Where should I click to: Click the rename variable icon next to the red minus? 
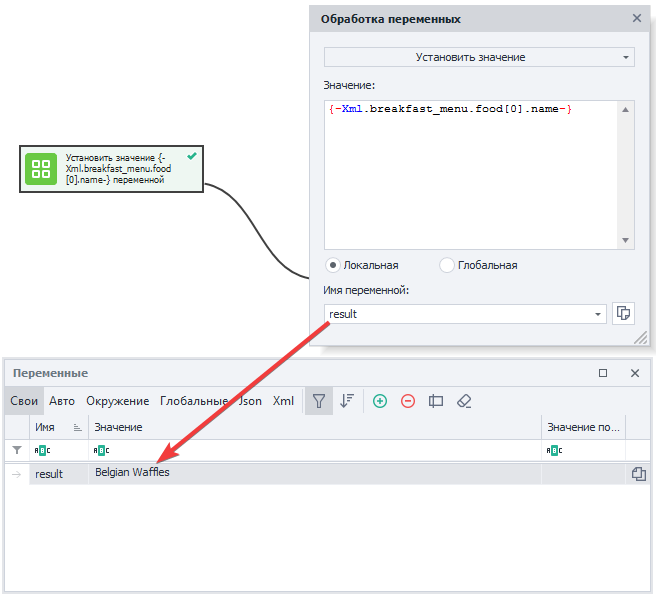pos(436,401)
